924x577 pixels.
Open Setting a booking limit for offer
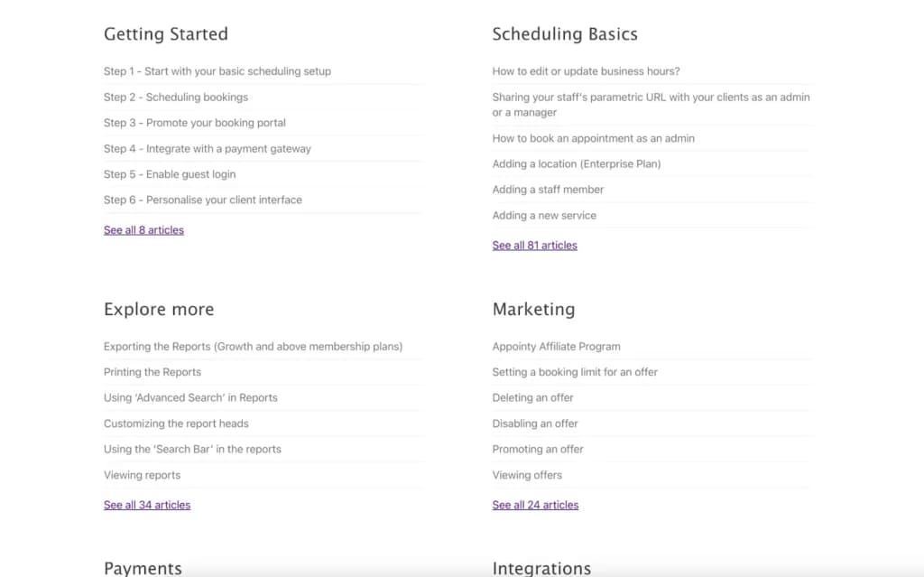(575, 372)
